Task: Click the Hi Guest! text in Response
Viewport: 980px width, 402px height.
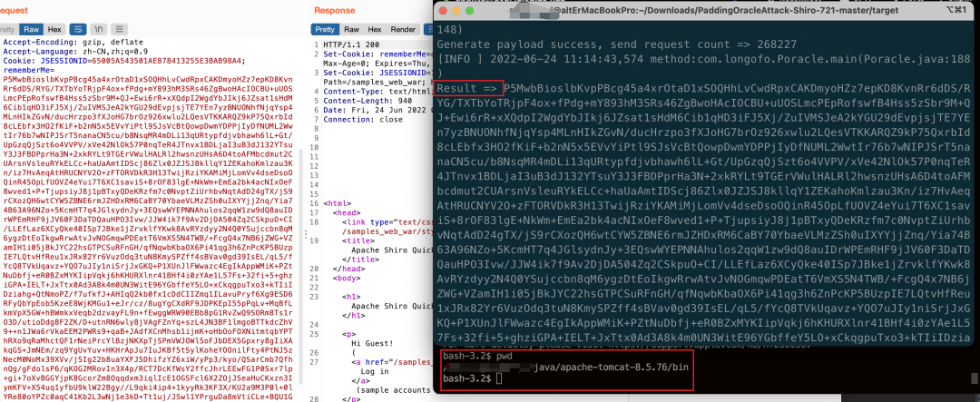Action: pos(373,343)
